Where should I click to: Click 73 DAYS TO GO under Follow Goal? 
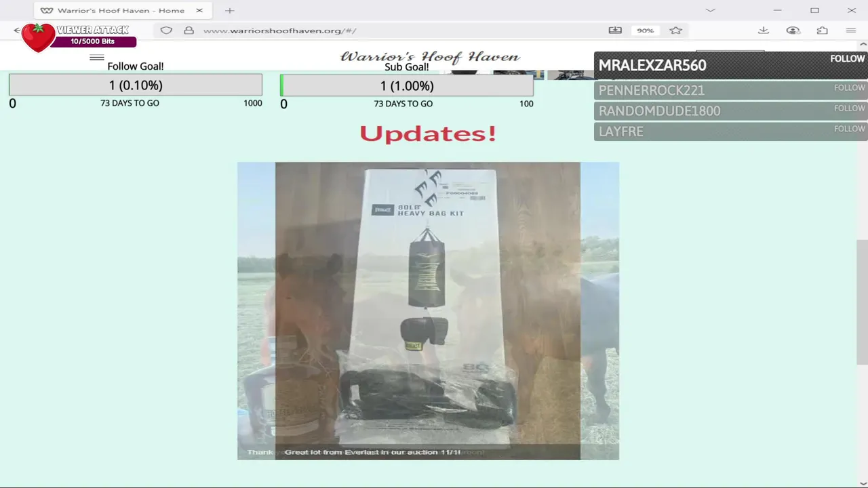pyautogui.click(x=130, y=103)
